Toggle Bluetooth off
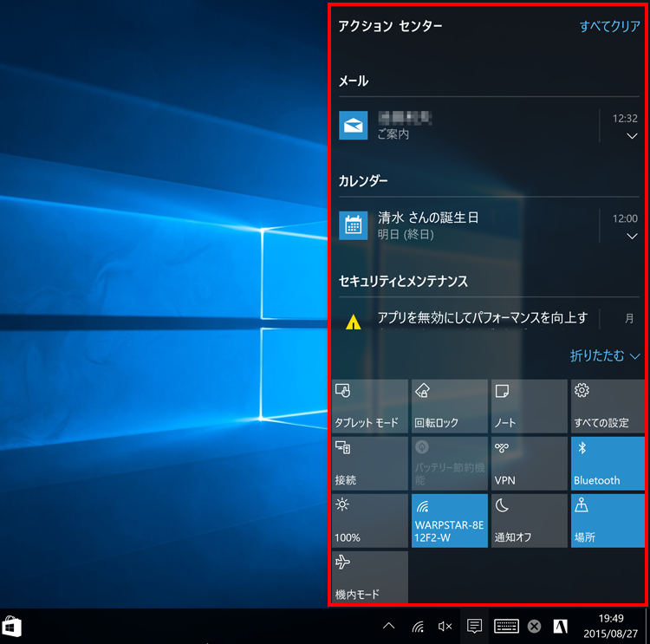 click(x=608, y=463)
